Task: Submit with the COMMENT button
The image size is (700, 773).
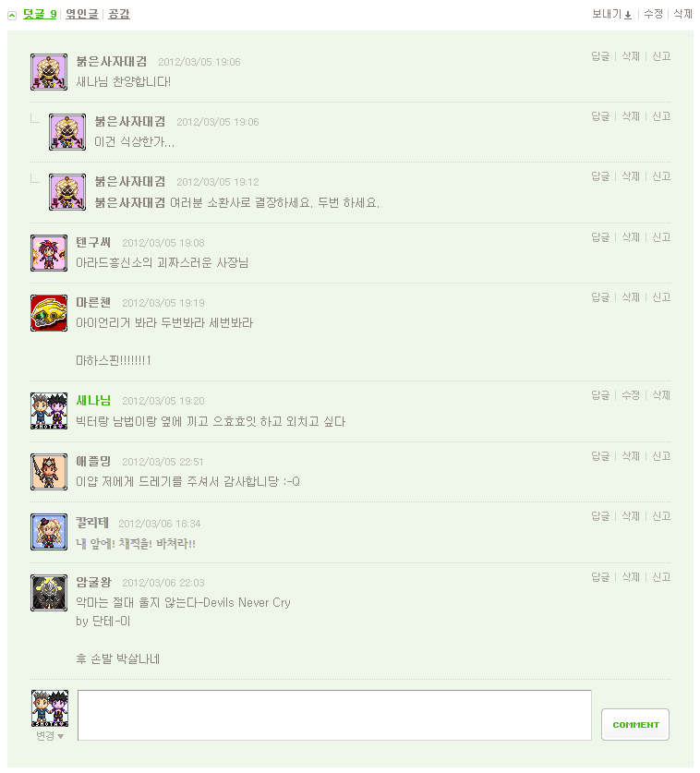Action: [x=635, y=725]
